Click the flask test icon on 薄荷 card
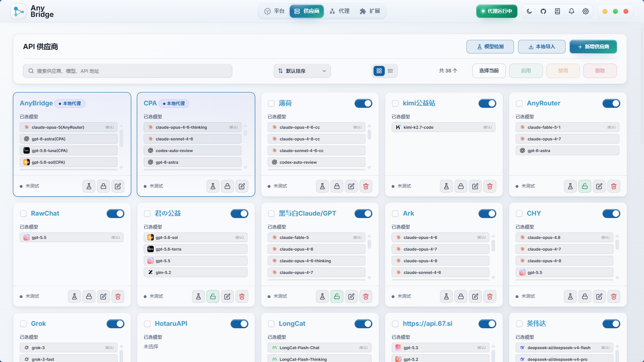This screenshot has height=362, width=644. coord(322,186)
